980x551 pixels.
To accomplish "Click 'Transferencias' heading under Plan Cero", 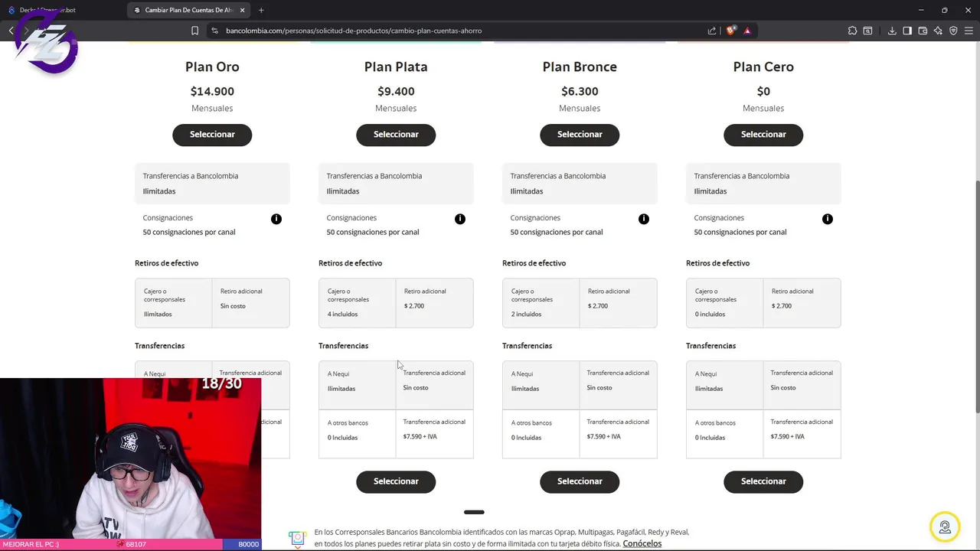I will click(x=710, y=346).
